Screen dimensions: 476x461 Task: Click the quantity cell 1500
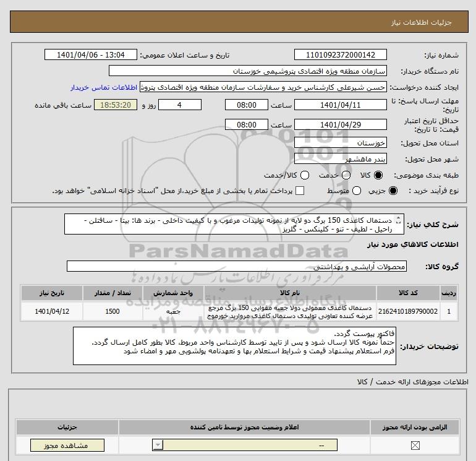113,311
